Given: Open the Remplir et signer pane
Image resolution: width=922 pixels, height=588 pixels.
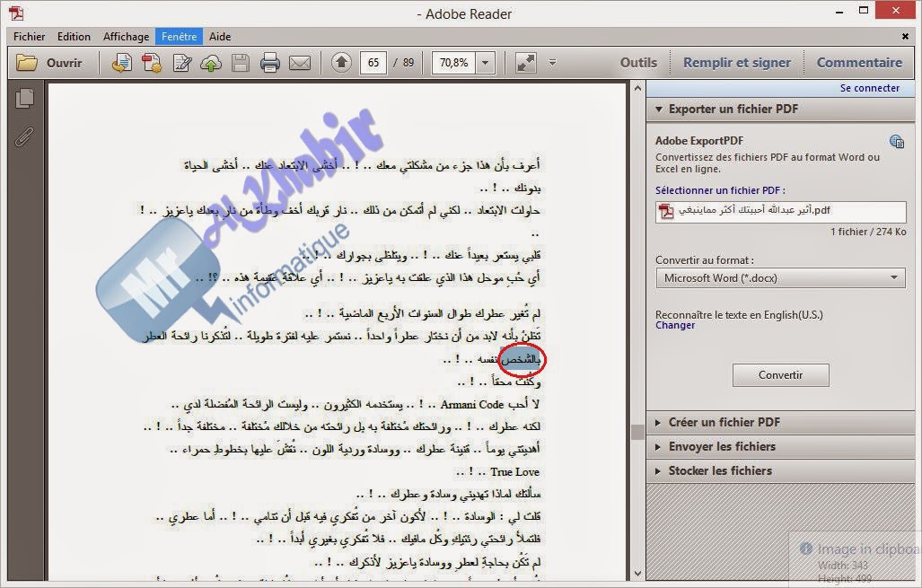Looking at the screenshot, I should pos(737,62).
